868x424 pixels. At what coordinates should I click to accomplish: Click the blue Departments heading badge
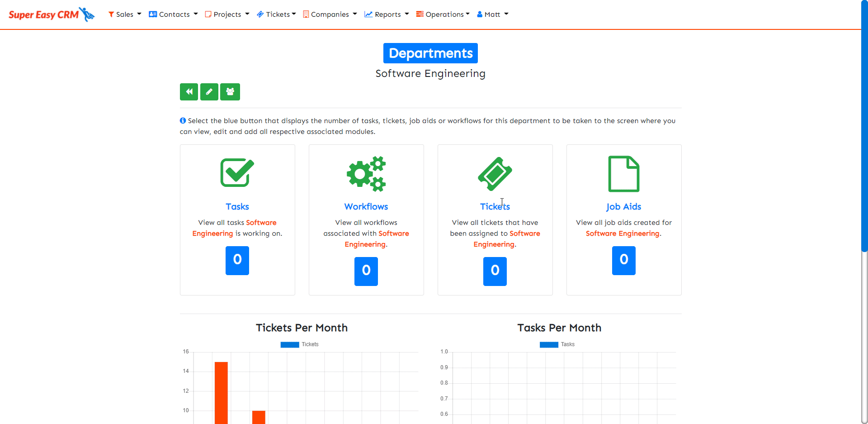click(x=430, y=53)
